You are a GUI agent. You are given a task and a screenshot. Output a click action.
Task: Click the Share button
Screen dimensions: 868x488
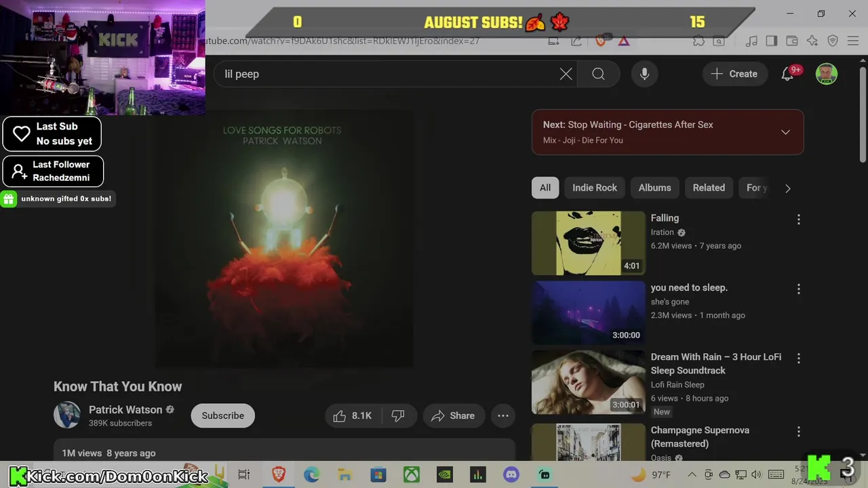click(x=453, y=415)
